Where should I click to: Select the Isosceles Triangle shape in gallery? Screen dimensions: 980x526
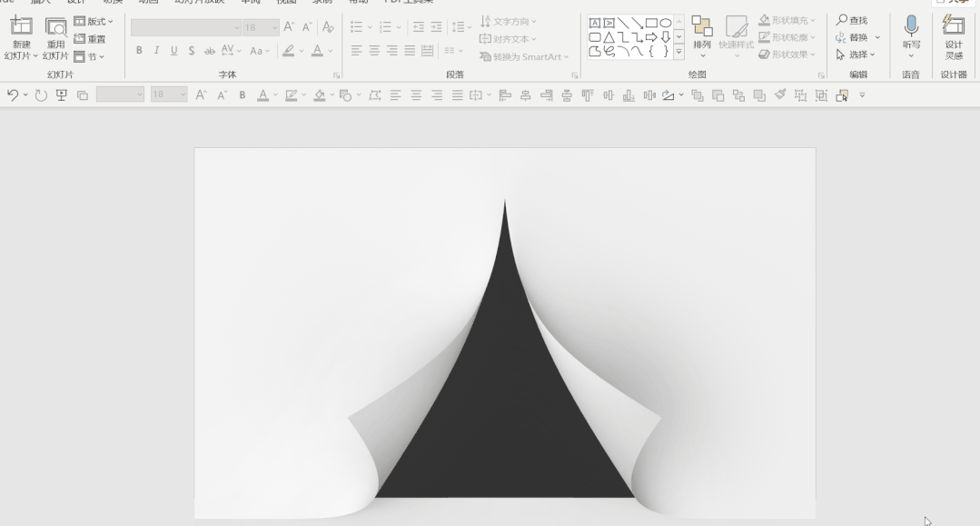[609, 37]
